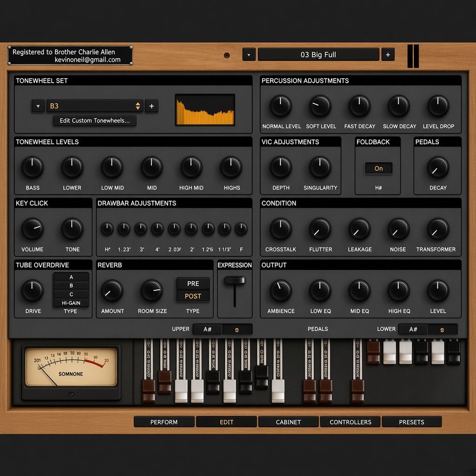The width and height of the screenshot is (476, 476).
Task: Click the Slow Decay knob
Action: tap(398, 106)
